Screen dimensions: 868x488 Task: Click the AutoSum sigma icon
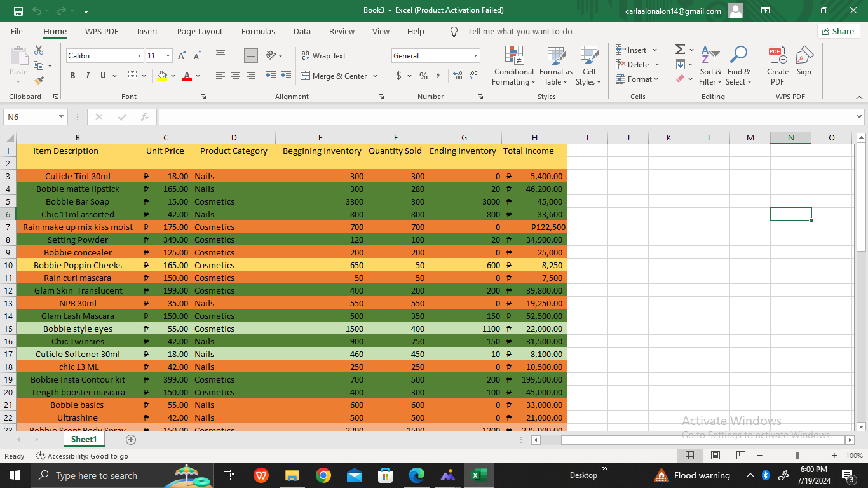[680, 50]
